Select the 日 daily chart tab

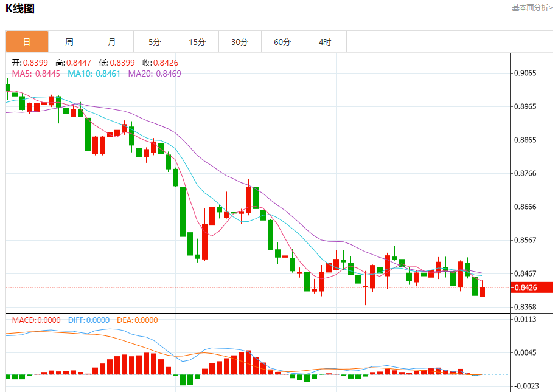click(x=27, y=42)
